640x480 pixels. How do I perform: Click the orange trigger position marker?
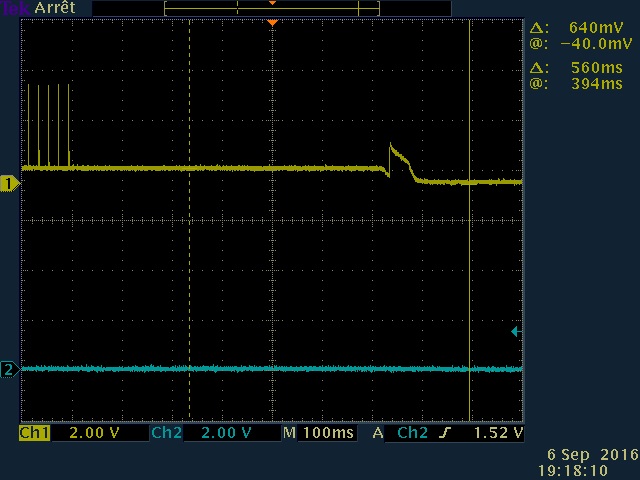coord(272,23)
